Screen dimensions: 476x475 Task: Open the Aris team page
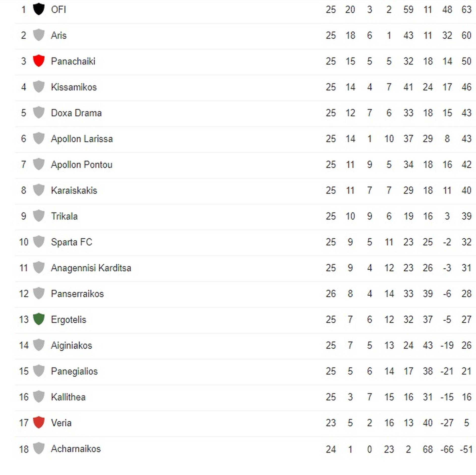point(59,35)
